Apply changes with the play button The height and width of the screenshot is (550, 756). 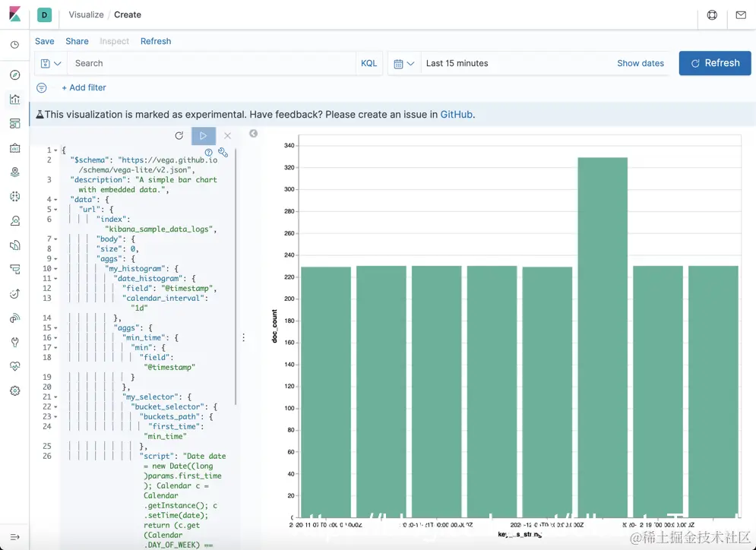[204, 136]
